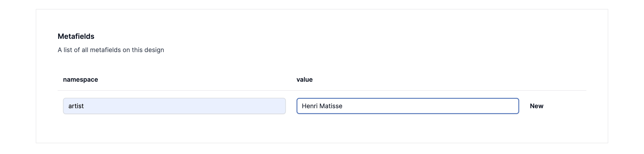Place cursor in the Henri Matisse field

click(x=407, y=106)
